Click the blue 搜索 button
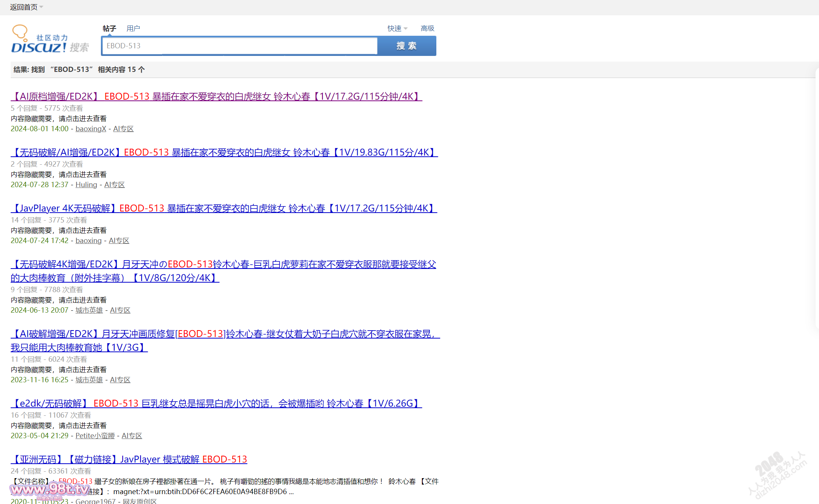 point(406,46)
